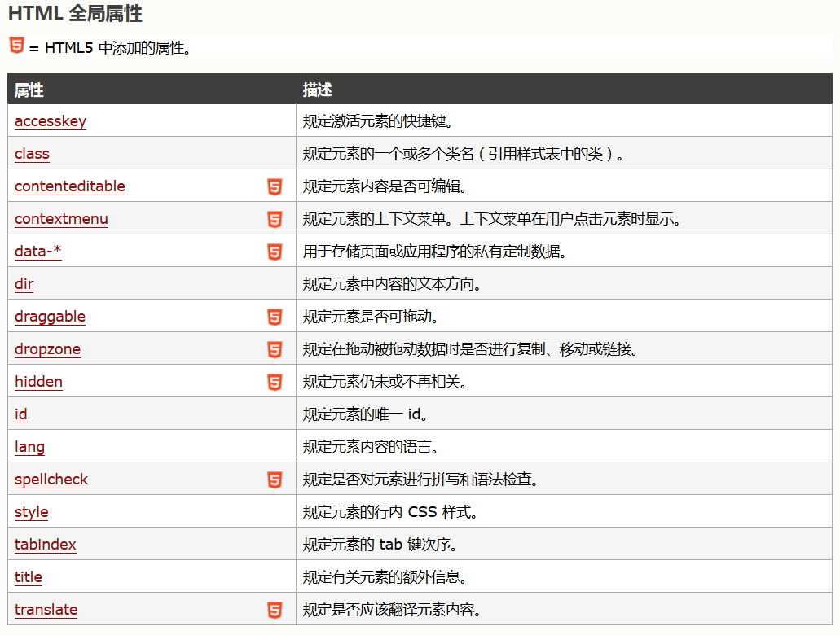Click HTML5 badge in contextmenu row
The height and width of the screenshot is (635, 840).
tap(275, 220)
